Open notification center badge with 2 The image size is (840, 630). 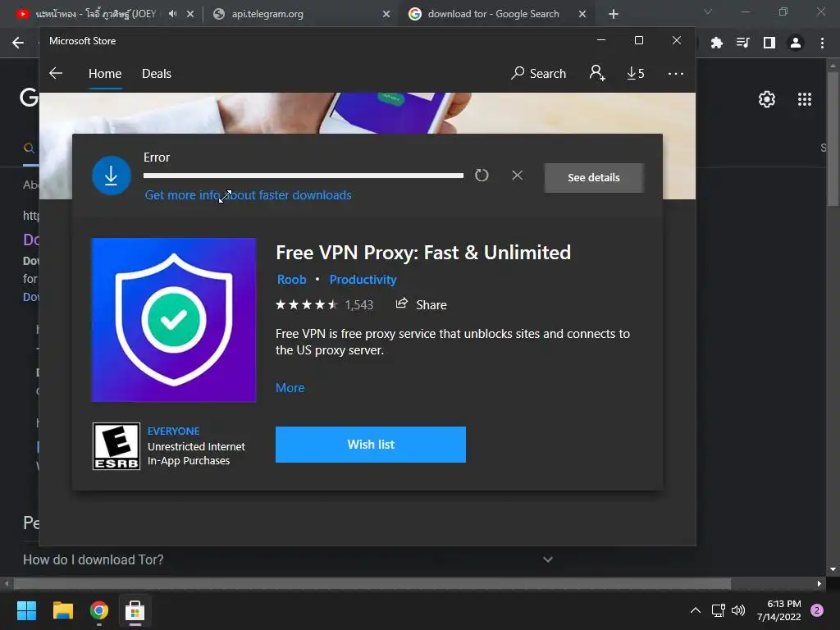[x=817, y=610]
